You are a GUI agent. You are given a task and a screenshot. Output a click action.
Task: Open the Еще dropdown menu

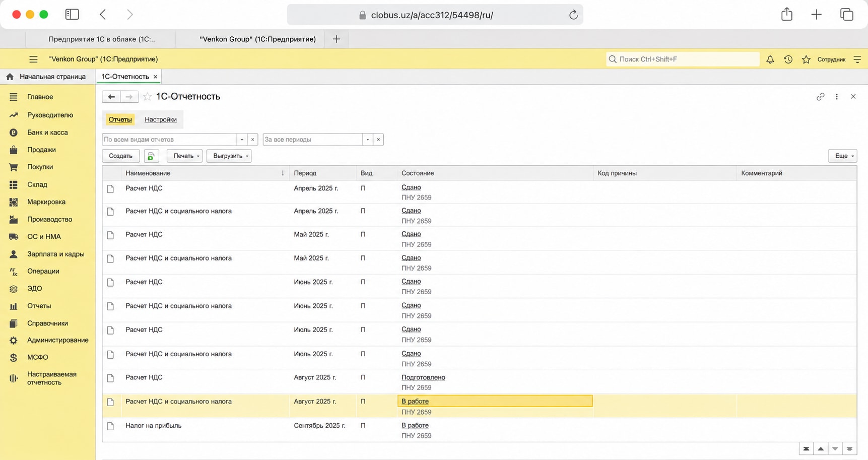coord(842,156)
